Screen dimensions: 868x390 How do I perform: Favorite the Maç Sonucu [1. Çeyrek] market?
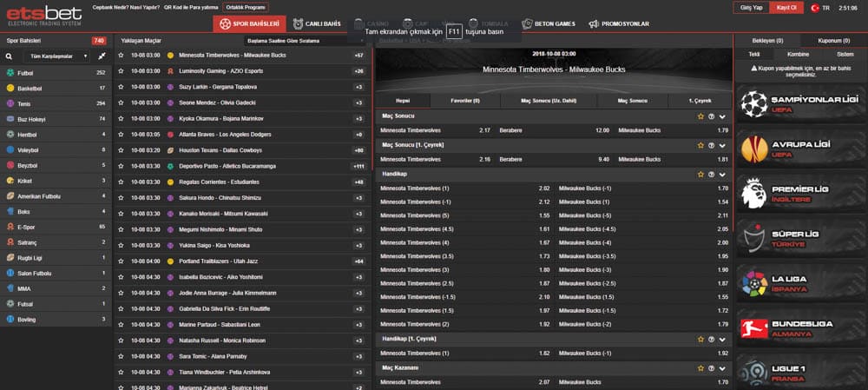pos(700,145)
